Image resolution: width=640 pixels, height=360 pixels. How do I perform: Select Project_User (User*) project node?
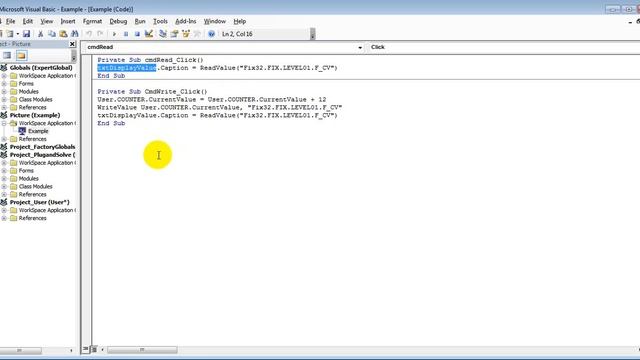(x=40, y=202)
